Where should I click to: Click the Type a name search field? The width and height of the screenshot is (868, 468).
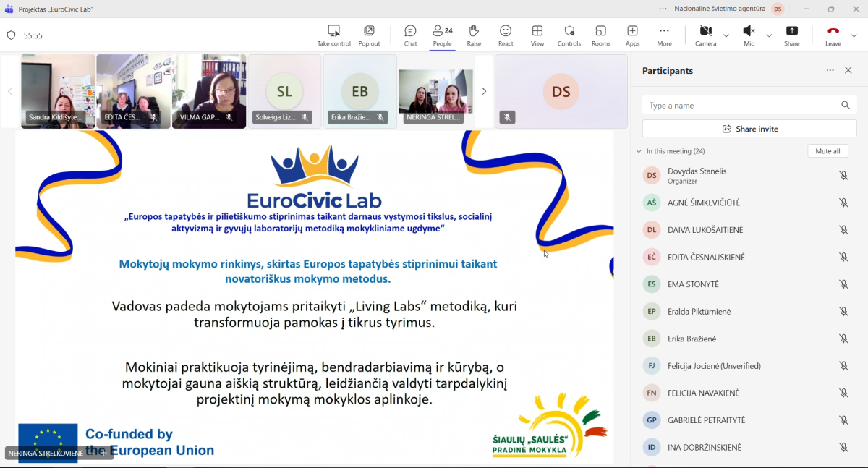pyautogui.click(x=741, y=106)
